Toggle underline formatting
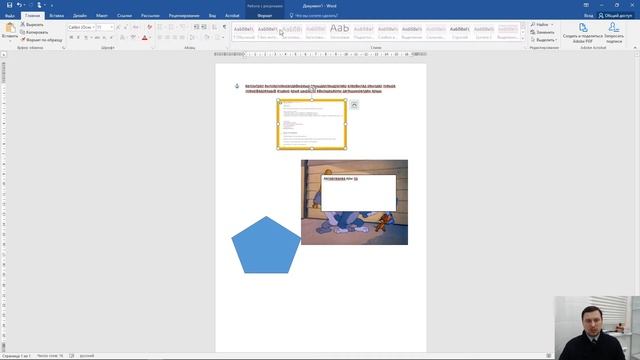Image resolution: width=640 pixels, height=360 pixels. point(86,38)
